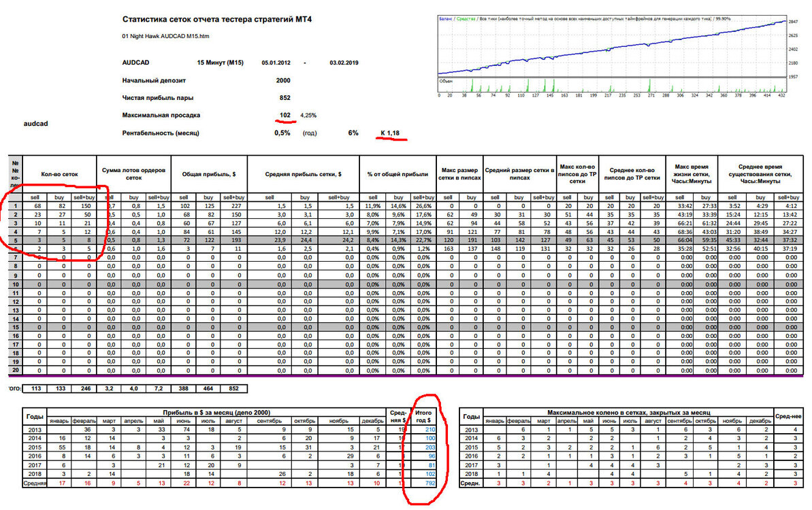This screenshot has height=510, width=812.
Task: Click the initial deposit value 2000
Action: tap(283, 80)
